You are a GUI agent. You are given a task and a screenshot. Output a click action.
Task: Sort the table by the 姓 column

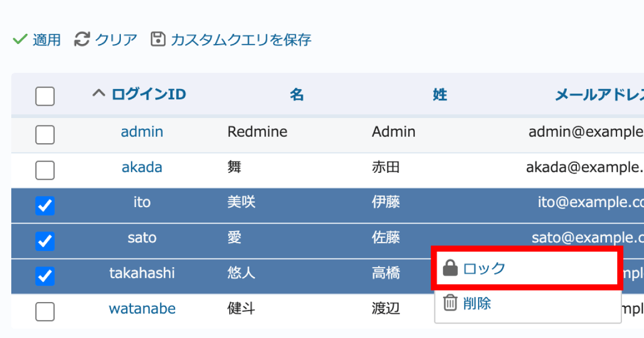point(439,94)
